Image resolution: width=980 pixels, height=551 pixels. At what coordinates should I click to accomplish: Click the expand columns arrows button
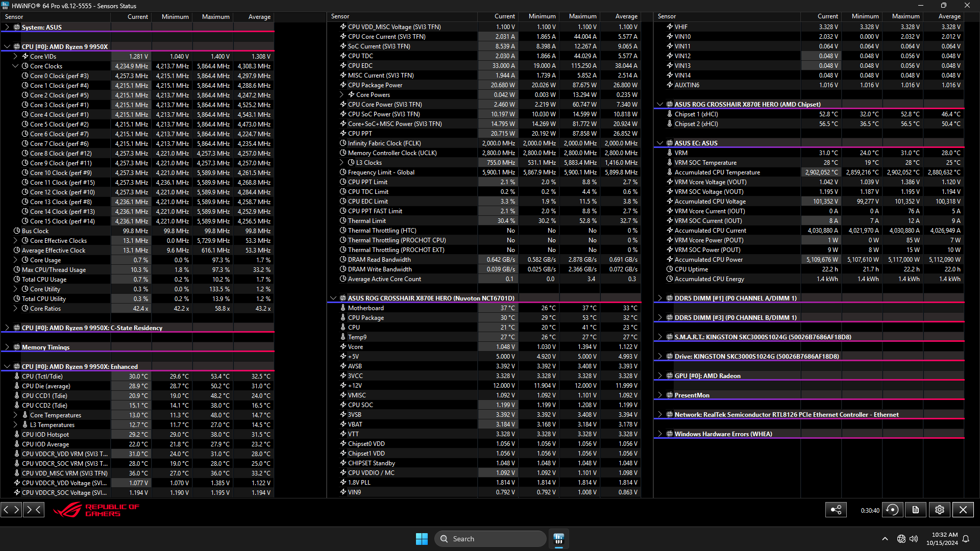pos(11,509)
